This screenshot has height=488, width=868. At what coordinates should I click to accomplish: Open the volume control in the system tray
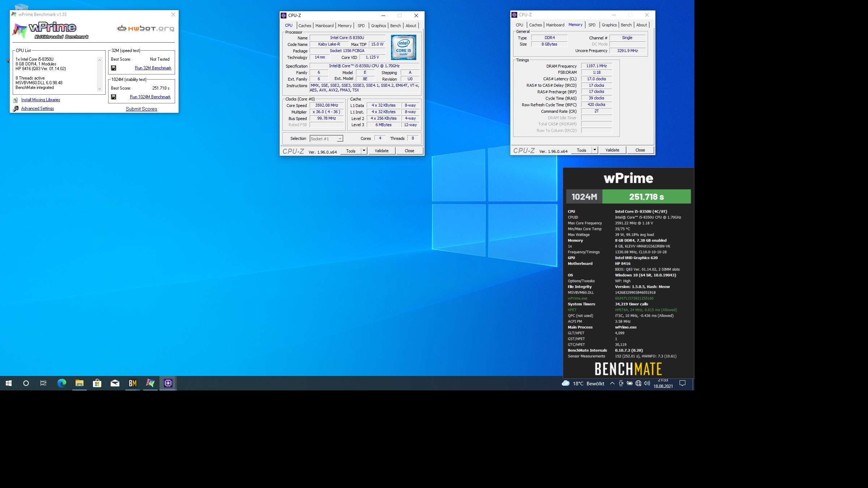[647, 383]
